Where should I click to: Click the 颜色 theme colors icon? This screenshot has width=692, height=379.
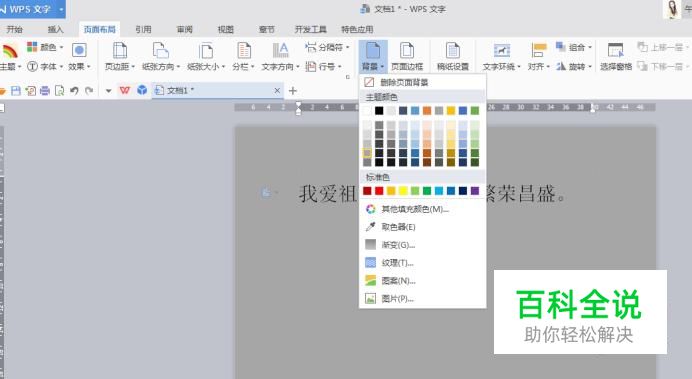click(32, 47)
